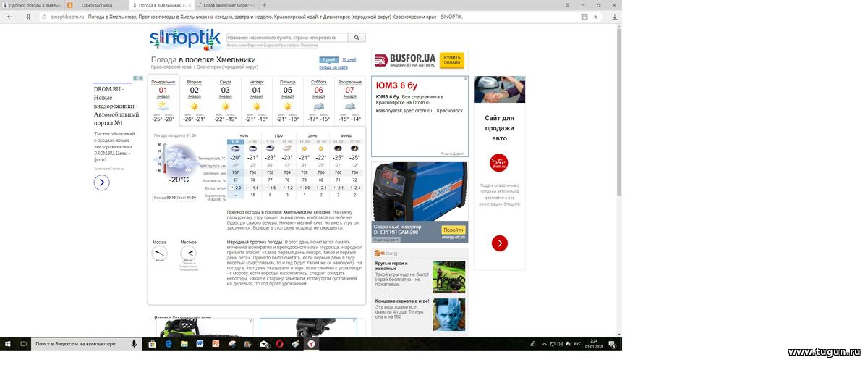Click the partly cloudy icon under Monday 01

click(163, 106)
